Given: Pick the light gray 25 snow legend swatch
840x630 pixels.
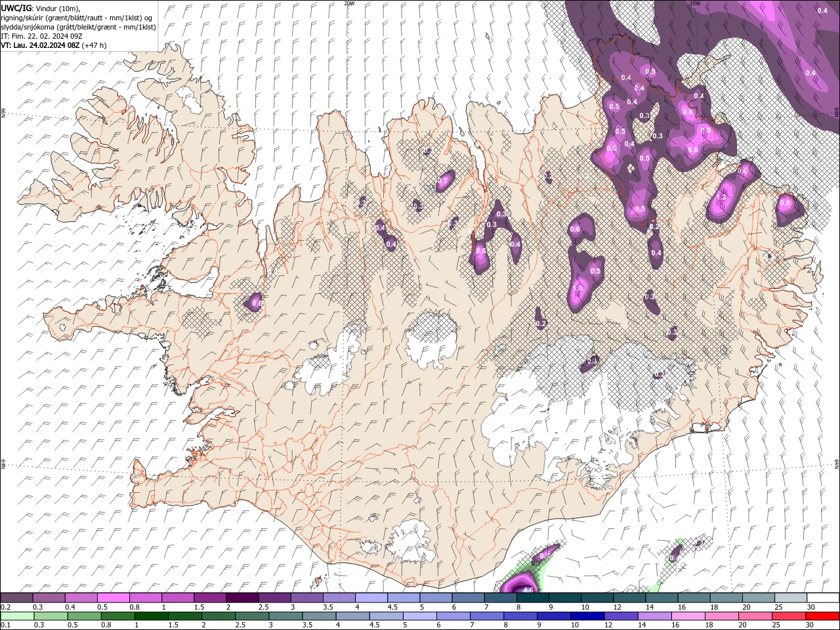Looking at the screenshot, I should point(791,598).
